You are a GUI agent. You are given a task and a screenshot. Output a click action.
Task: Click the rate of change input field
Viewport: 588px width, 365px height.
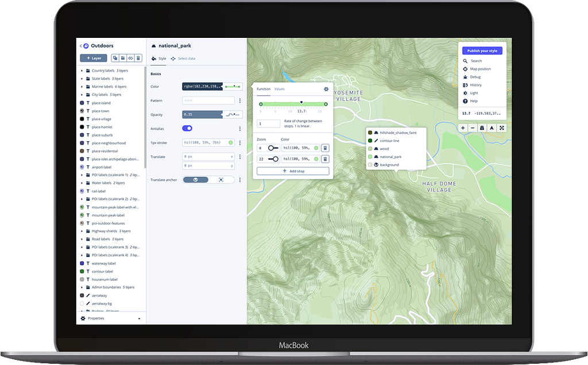coord(269,123)
